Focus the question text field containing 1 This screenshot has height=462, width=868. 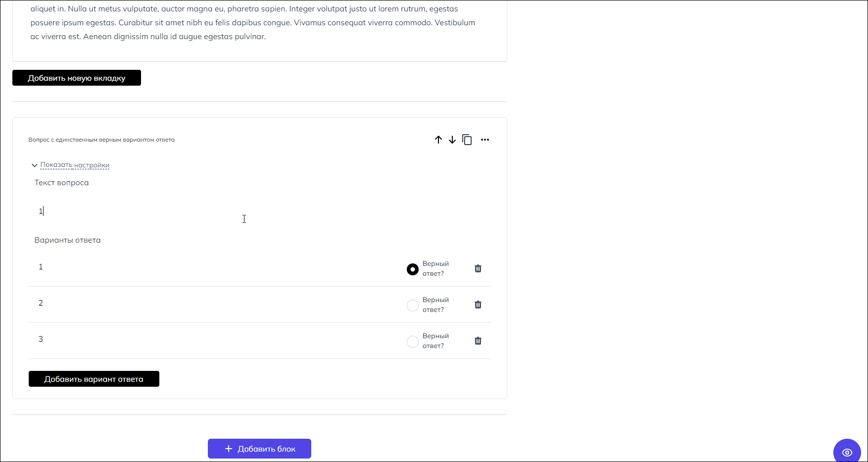point(260,211)
